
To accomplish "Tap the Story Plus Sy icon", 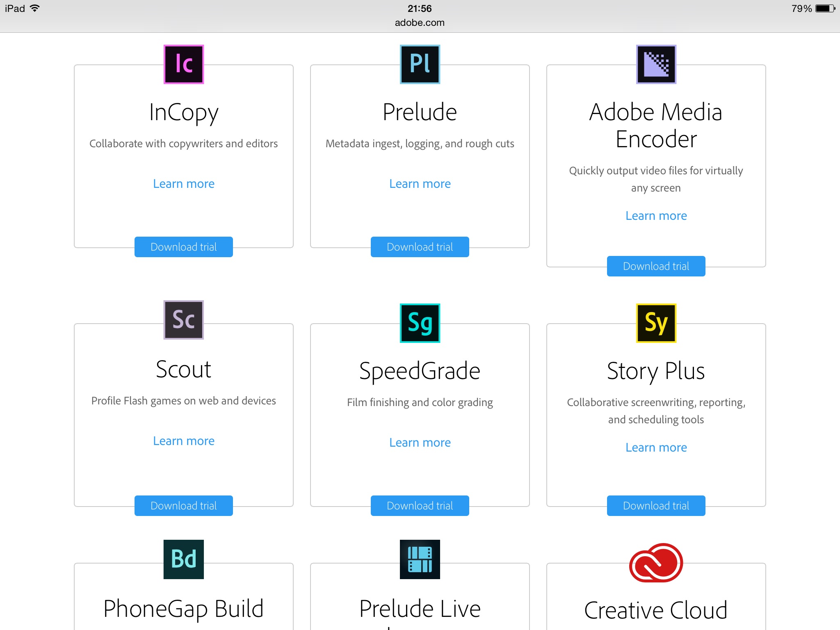I will [x=656, y=323].
